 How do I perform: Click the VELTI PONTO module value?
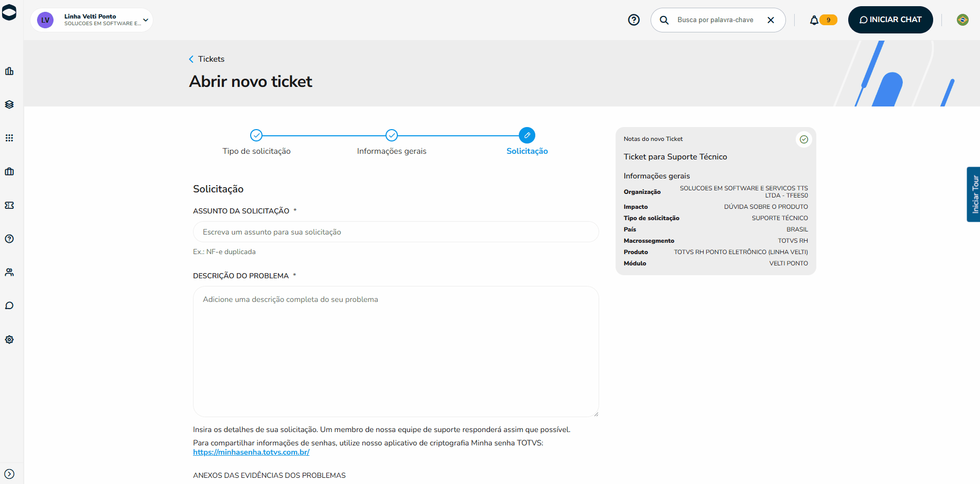[789, 263]
